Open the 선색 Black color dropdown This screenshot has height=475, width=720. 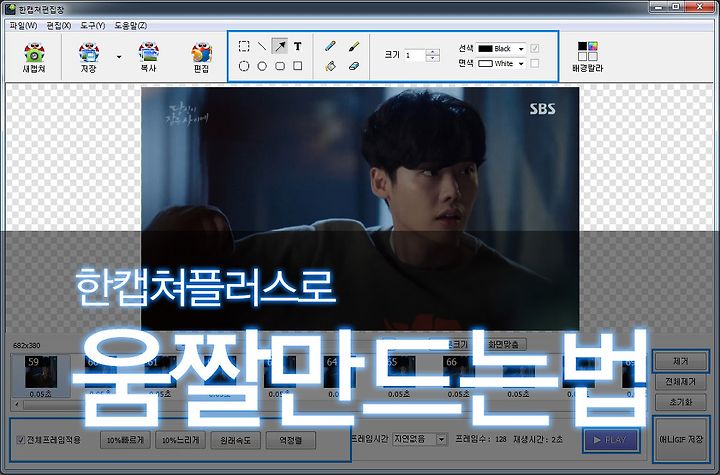[x=501, y=48]
